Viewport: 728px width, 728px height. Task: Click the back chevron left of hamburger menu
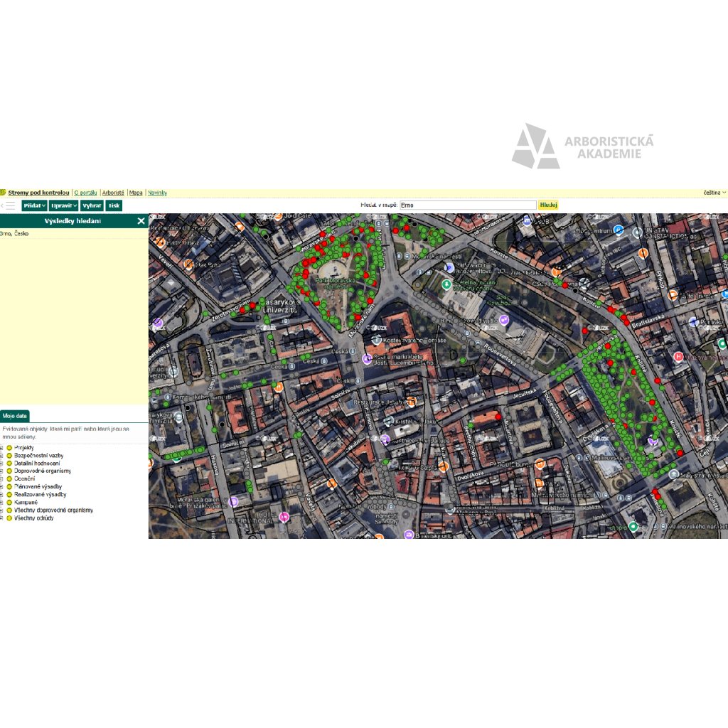[x=2, y=205]
